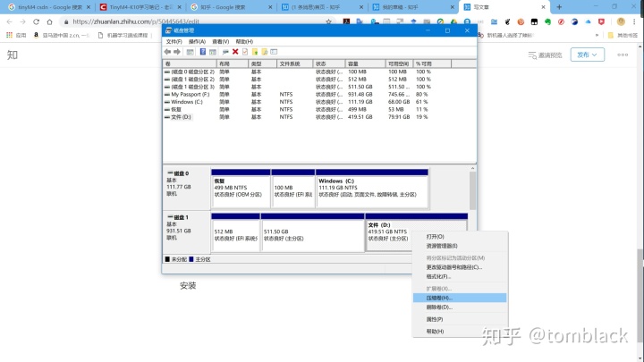Viewport: 644px width, 362px height.
Task: Click the red Pocket extension icon
Action: coord(601,21)
